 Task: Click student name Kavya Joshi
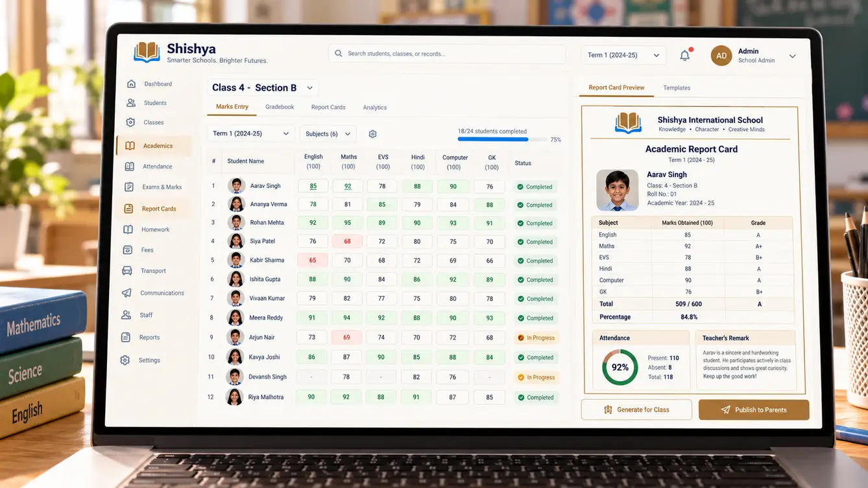(x=264, y=357)
